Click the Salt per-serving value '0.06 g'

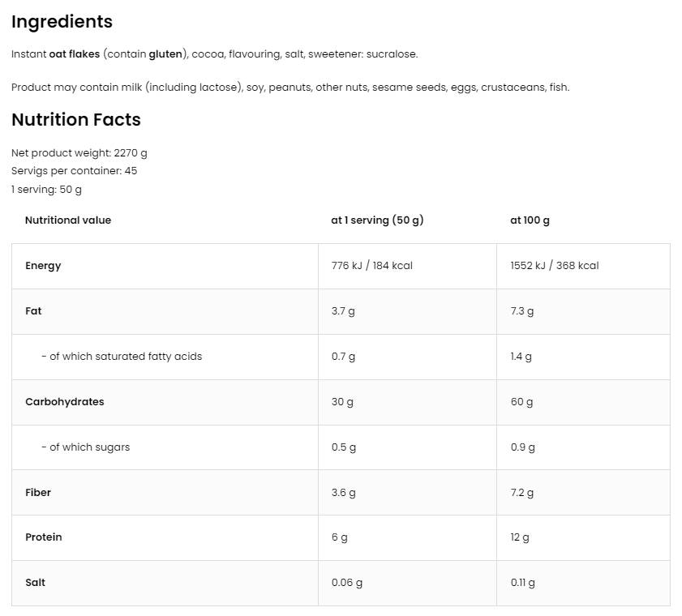click(347, 583)
